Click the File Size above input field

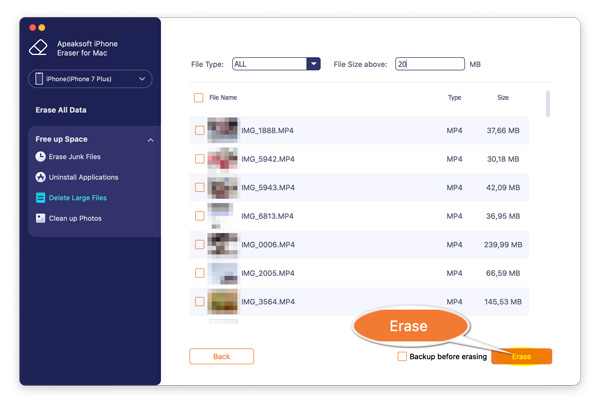tap(430, 64)
